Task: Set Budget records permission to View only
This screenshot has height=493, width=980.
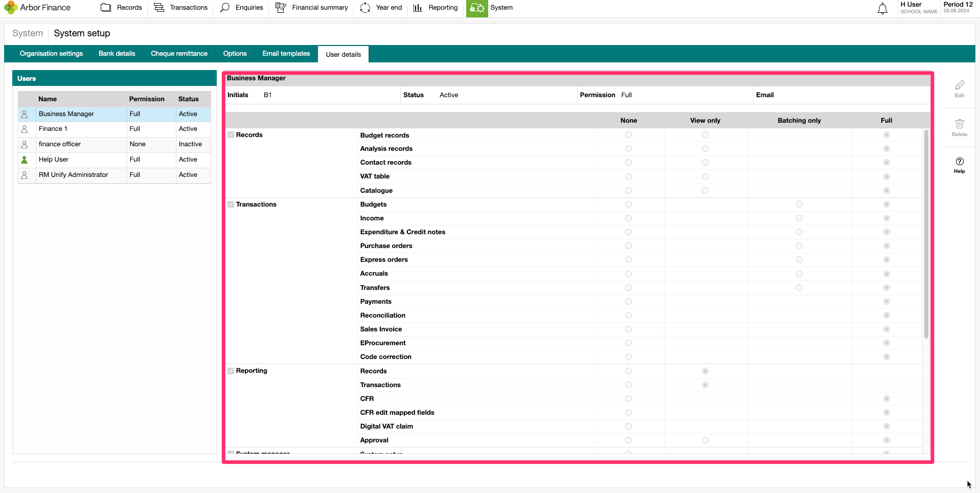Action: [705, 135]
